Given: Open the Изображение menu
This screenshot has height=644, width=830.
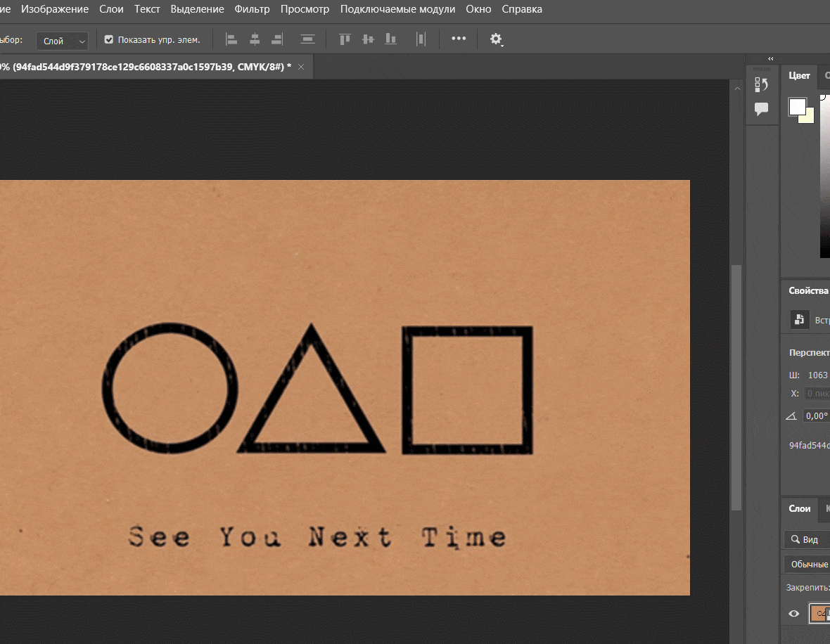Looking at the screenshot, I should click(55, 9).
